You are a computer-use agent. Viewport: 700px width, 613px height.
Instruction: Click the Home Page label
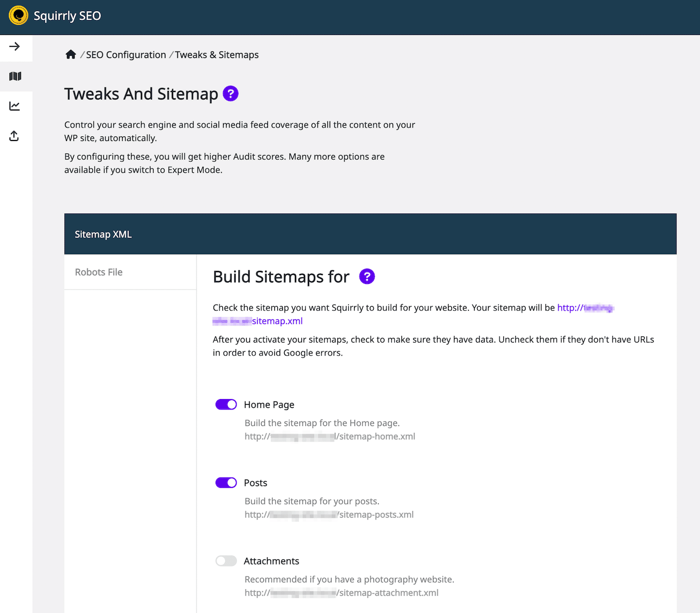pos(268,404)
